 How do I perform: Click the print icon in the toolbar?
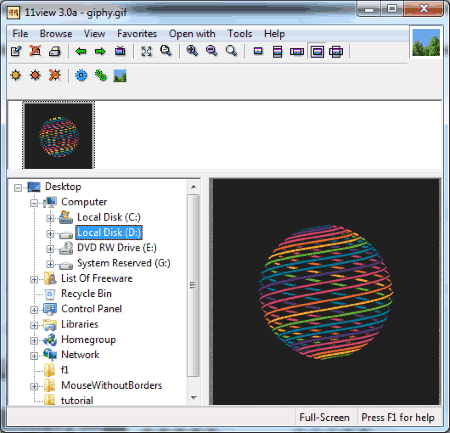(55, 51)
